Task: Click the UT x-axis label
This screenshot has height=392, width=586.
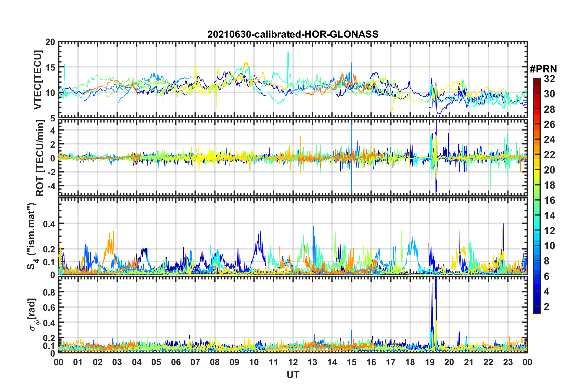Action: coord(293,375)
